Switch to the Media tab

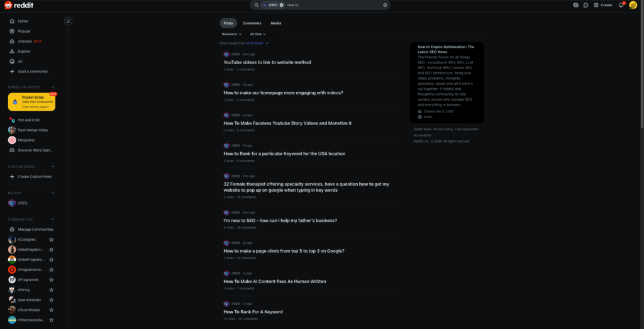[x=276, y=23]
